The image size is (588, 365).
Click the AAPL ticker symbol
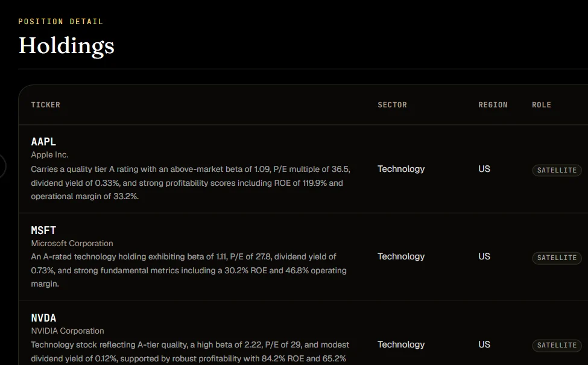tap(43, 142)
